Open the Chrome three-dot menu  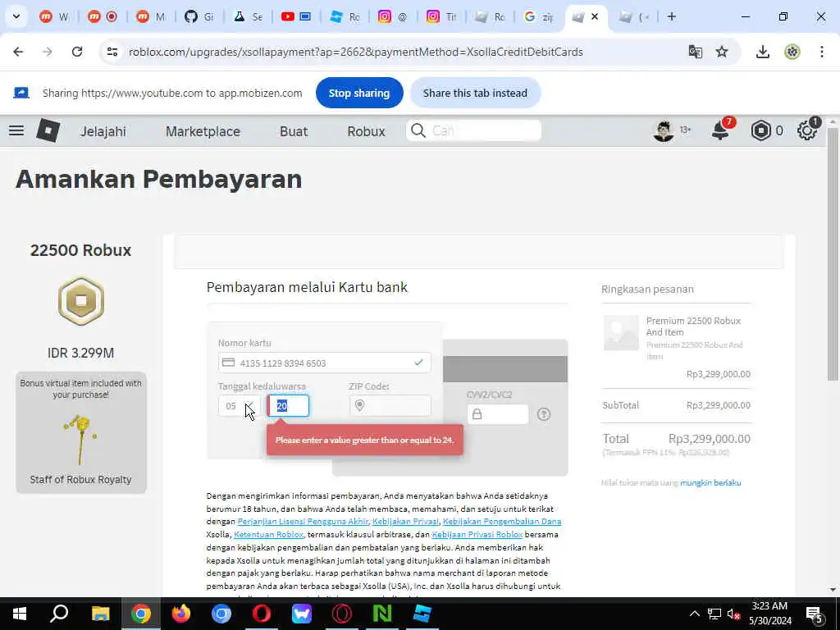click(822, 52)
